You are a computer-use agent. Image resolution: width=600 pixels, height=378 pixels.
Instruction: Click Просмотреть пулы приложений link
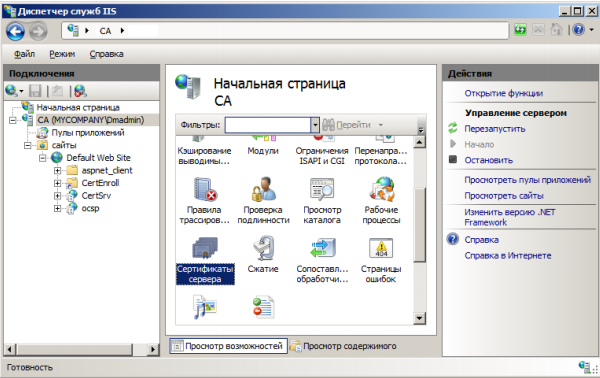(528, 180)
